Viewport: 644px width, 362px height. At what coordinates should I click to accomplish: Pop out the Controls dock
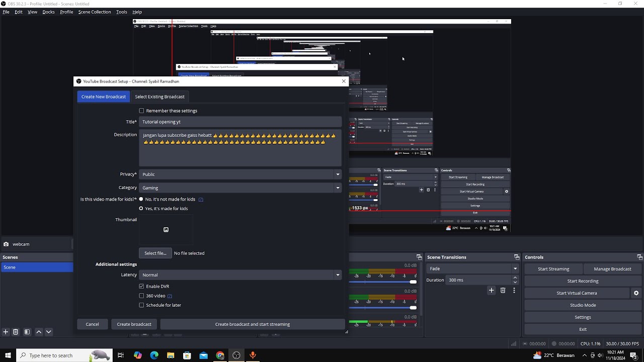click(640, 257)
